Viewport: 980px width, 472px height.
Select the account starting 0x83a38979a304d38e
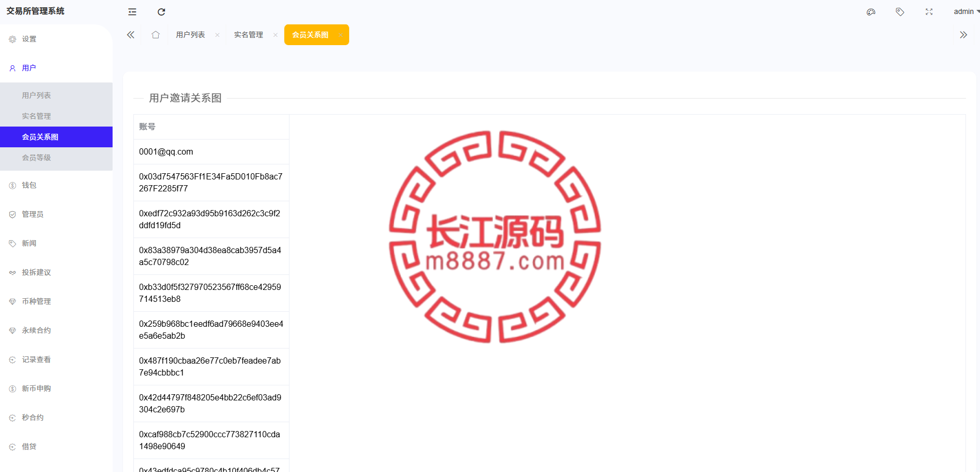click(211, 256)
